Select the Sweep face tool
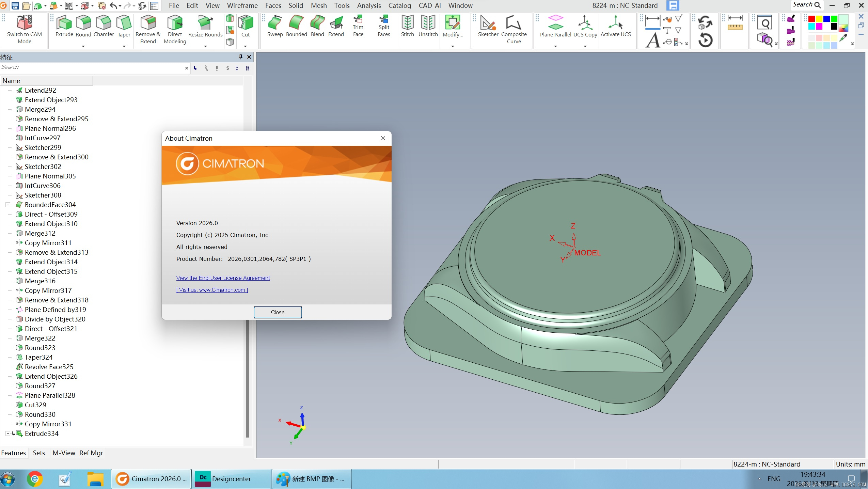 coord(275,26)
